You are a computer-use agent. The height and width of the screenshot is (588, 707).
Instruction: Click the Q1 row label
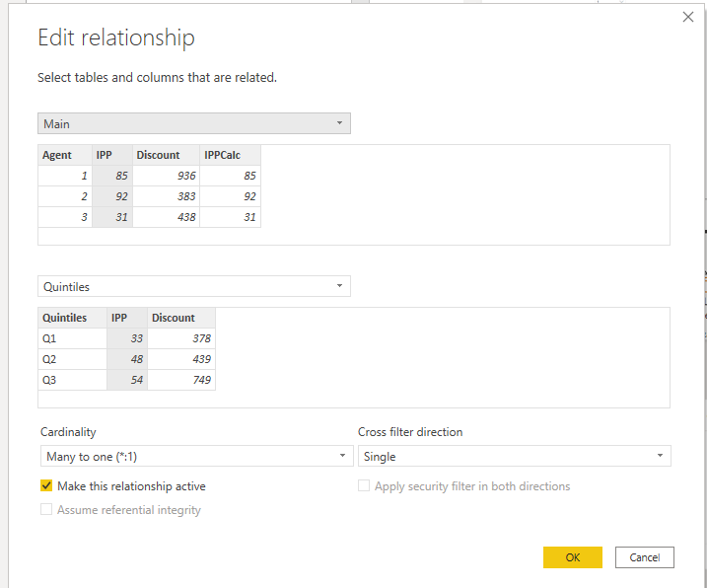tap(72, 338)
